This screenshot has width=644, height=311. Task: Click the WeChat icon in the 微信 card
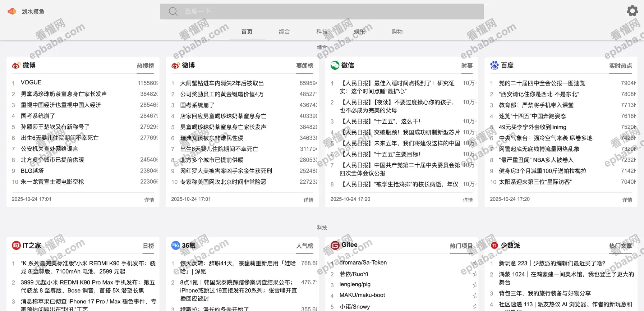[335, 65]
